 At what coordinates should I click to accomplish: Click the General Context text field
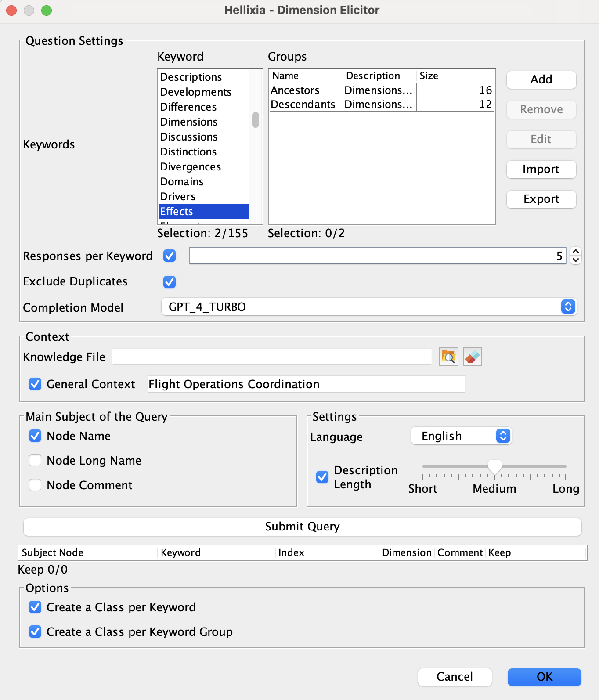click(x=306, y=384)
